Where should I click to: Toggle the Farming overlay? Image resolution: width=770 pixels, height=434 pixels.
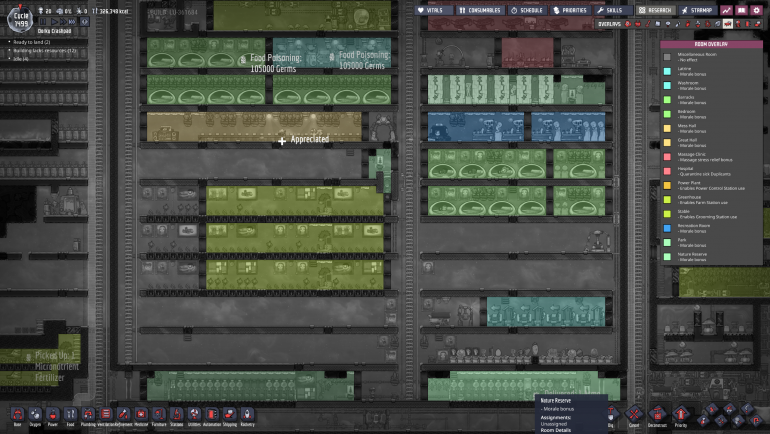717,24
